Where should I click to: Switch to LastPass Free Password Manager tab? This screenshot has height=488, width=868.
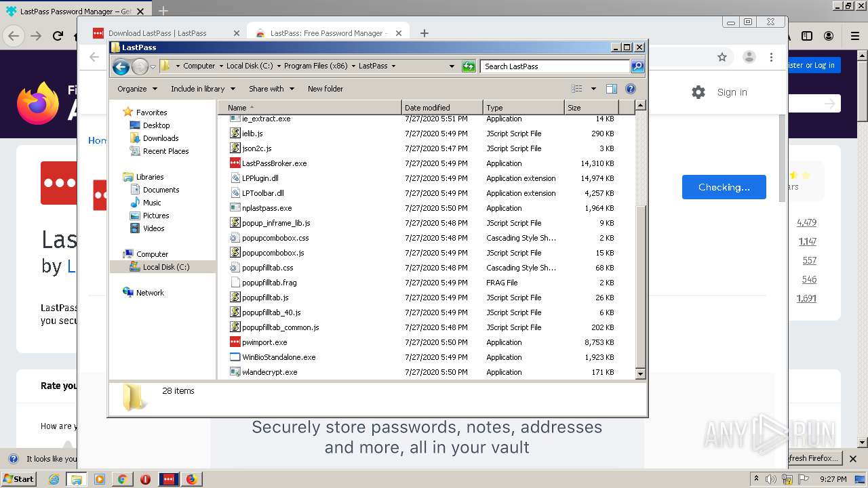coord(329,33)
